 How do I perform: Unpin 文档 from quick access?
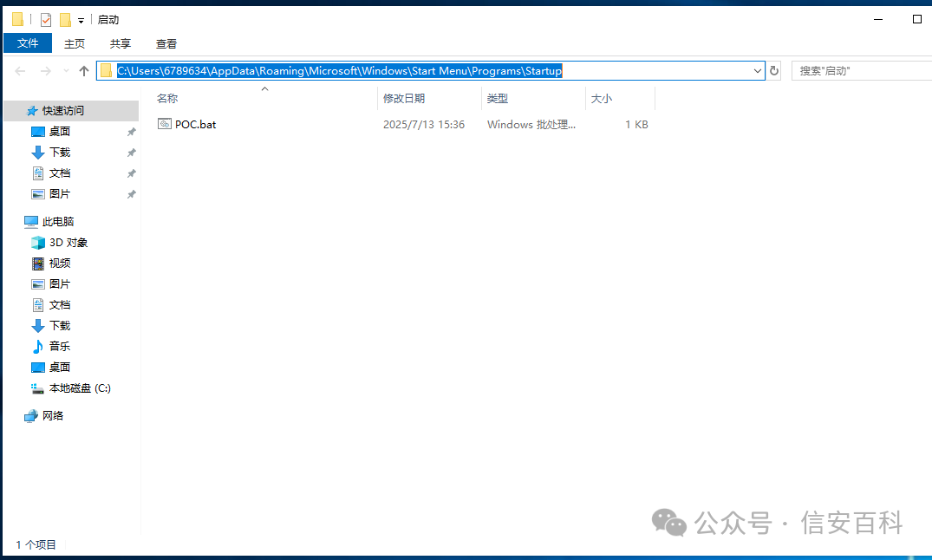point(131,173)
